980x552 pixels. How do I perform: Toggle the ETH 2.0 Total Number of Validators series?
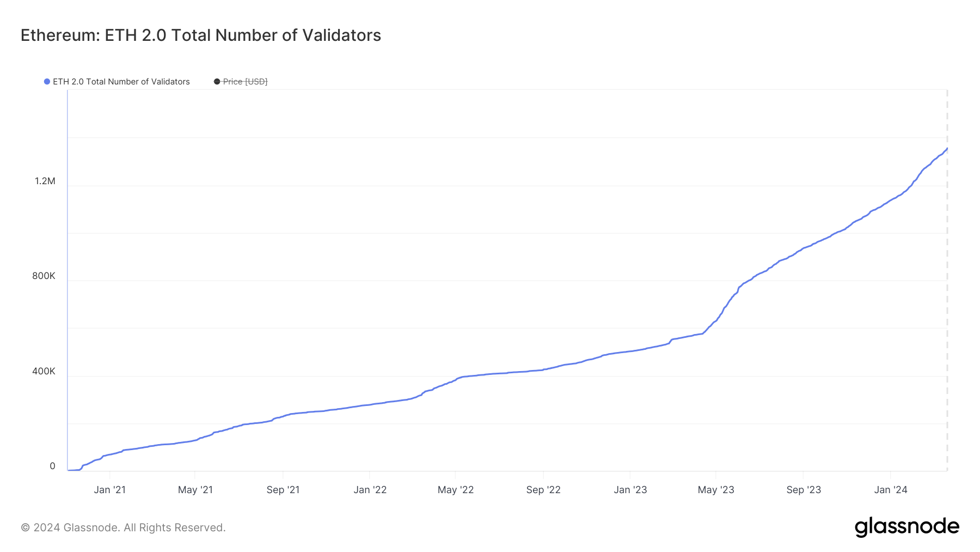[121, 82]
